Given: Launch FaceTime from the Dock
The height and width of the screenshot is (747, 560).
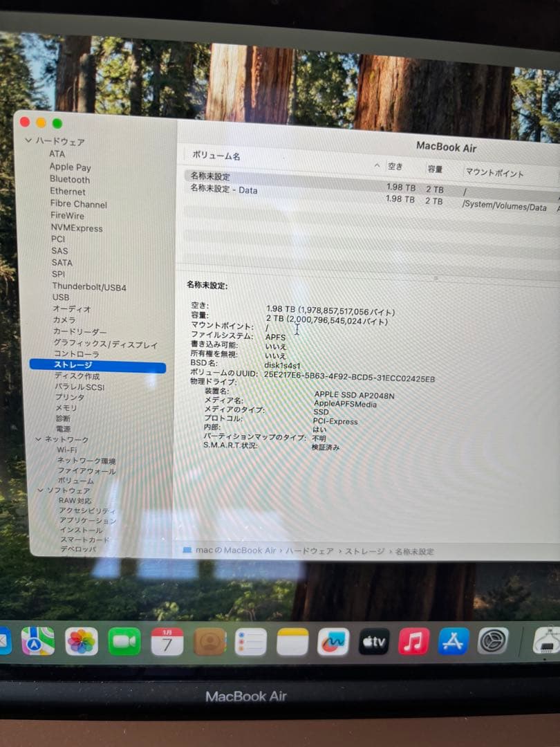Looking at the screenshot, I should [x=123, y=642].
